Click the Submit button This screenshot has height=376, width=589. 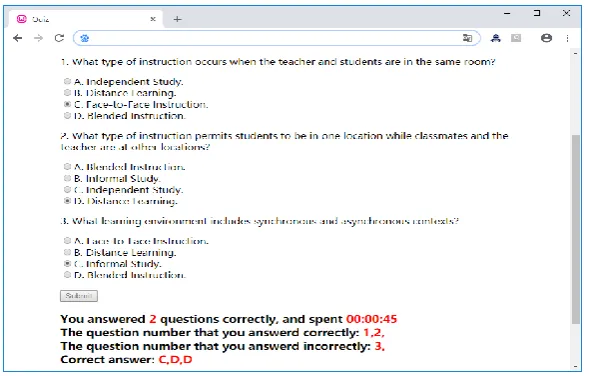[79, 296]
